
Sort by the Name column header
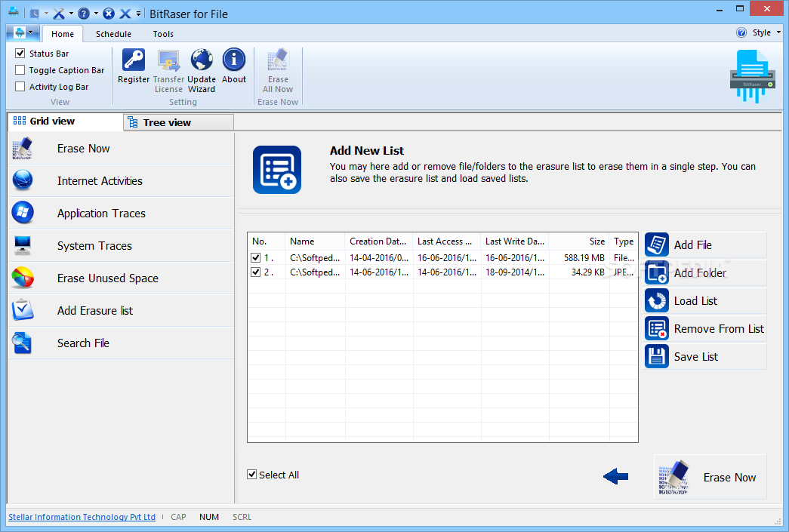(315, 241)
